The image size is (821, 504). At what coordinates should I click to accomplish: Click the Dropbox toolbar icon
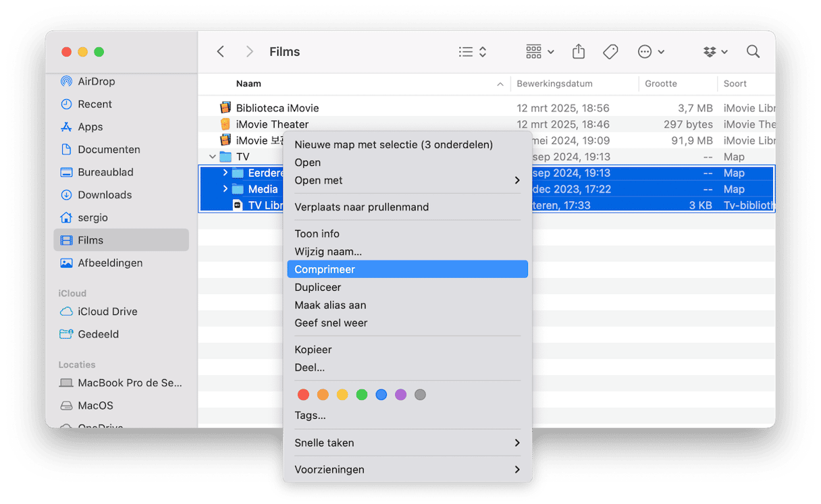714,52
